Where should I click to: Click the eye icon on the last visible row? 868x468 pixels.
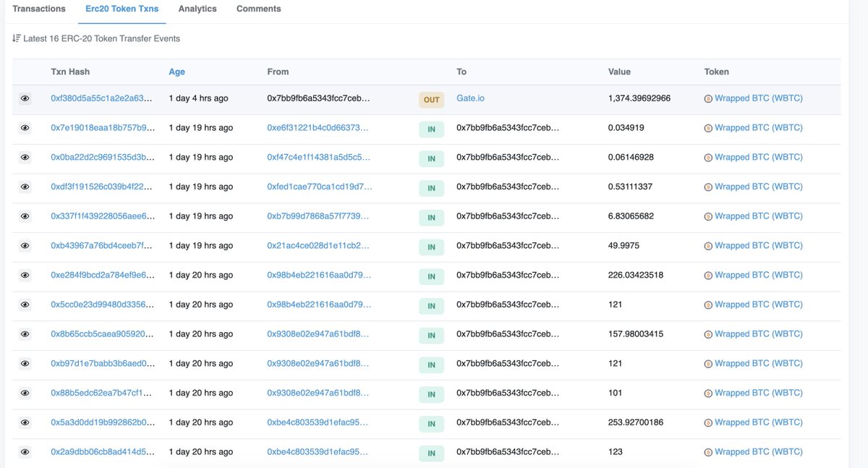click(x=25, y=451)
